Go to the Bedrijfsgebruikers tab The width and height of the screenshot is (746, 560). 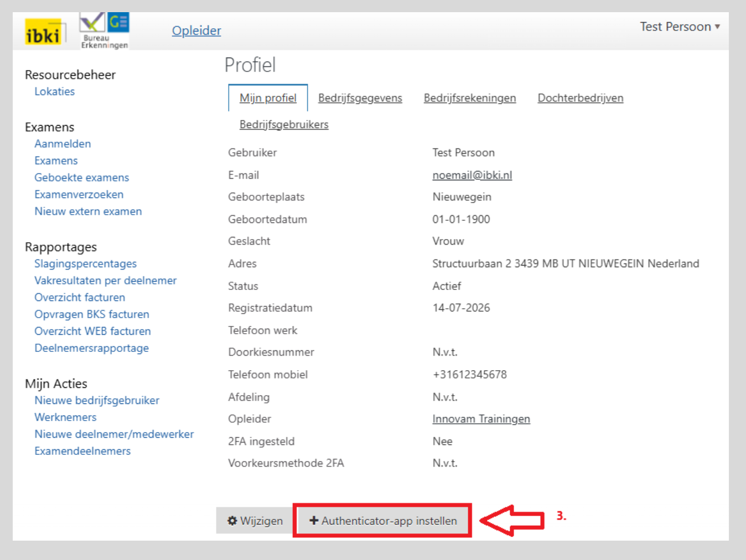(x=284, y=125)
